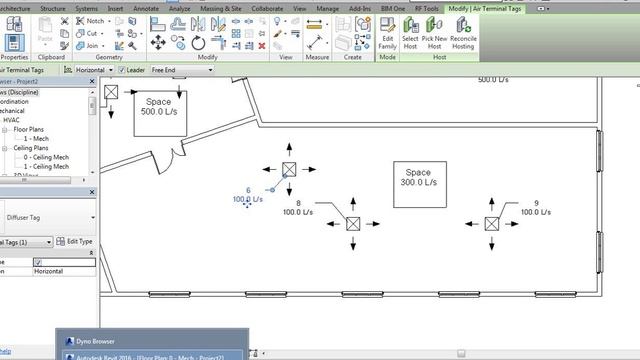
Task: Open the Collaborate ribbon tab
Action: 267,9
